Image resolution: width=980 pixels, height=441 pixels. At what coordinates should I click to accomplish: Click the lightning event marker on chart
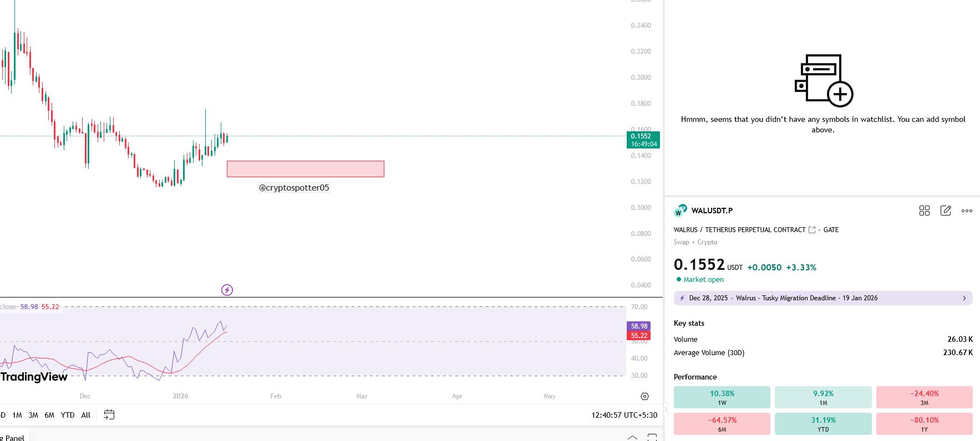pos(227,290)
